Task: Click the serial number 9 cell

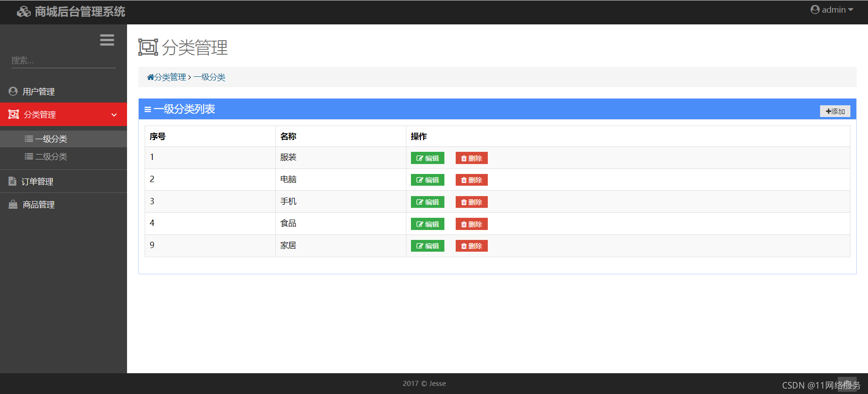Action: [x=210, y=245]
